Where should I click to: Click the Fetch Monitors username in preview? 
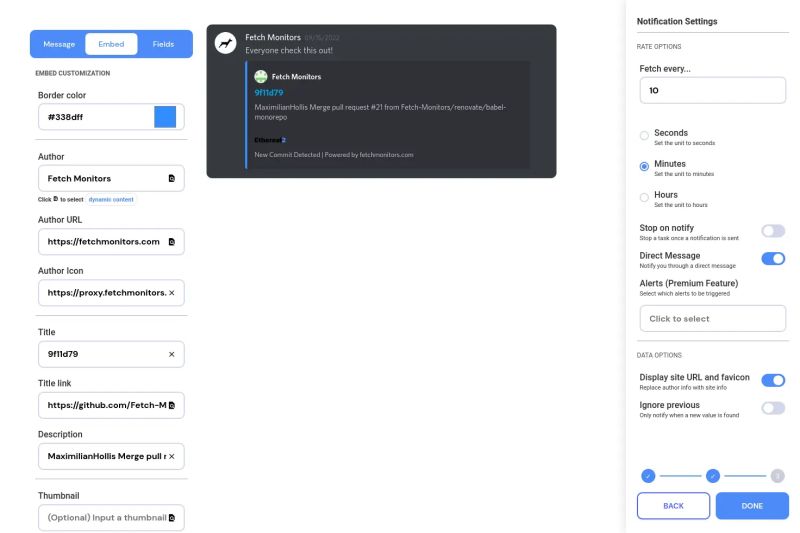273,37
